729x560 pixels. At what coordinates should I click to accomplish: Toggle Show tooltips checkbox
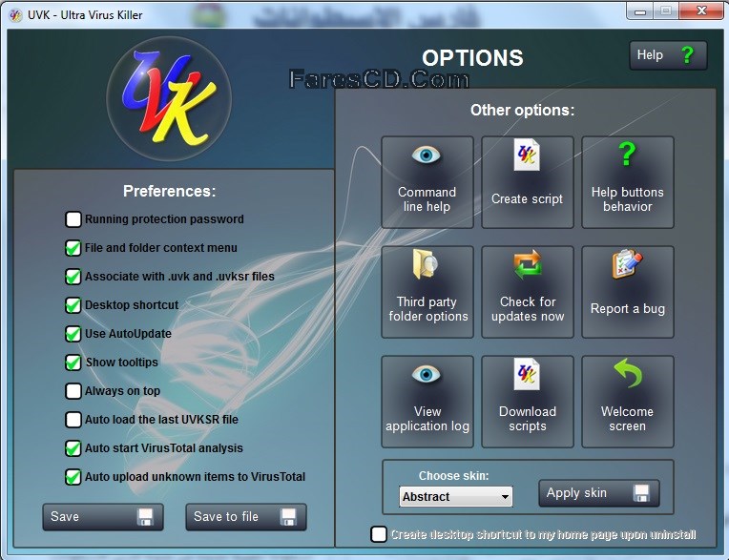click(73, 362)
